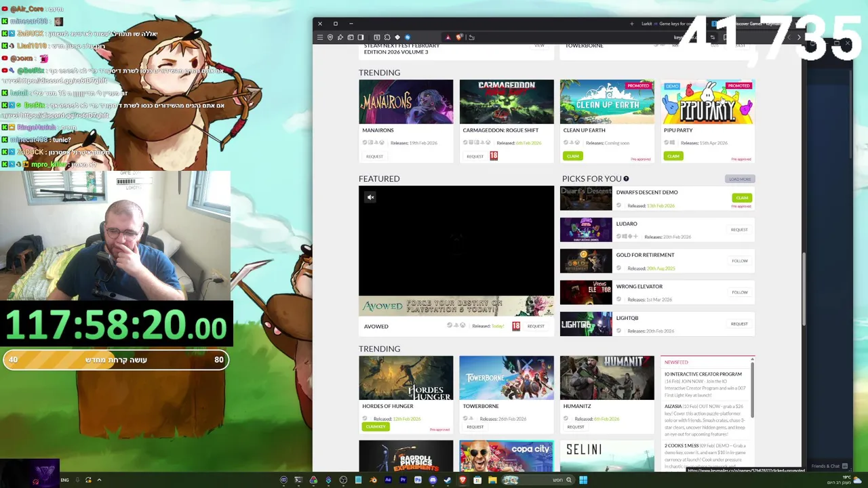Request Carmageddon: Rogue Shift key
This screenshot has height=488, width=868.
(475, 157)
